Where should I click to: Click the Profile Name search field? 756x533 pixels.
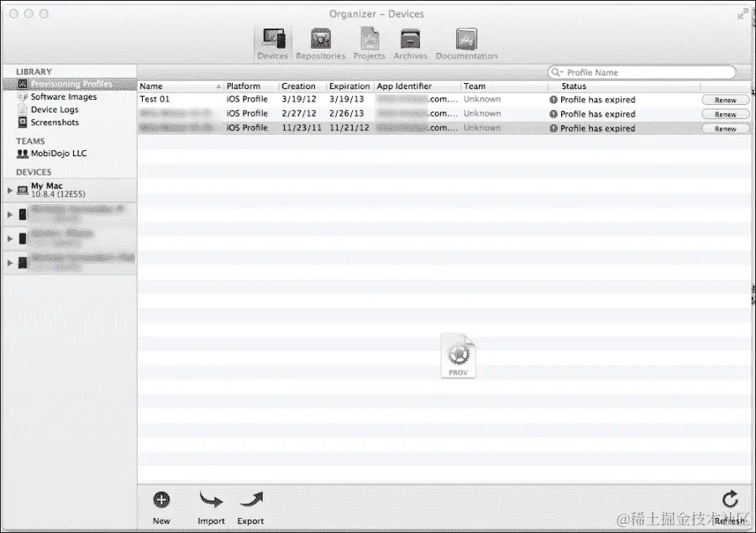coord(641,72)
